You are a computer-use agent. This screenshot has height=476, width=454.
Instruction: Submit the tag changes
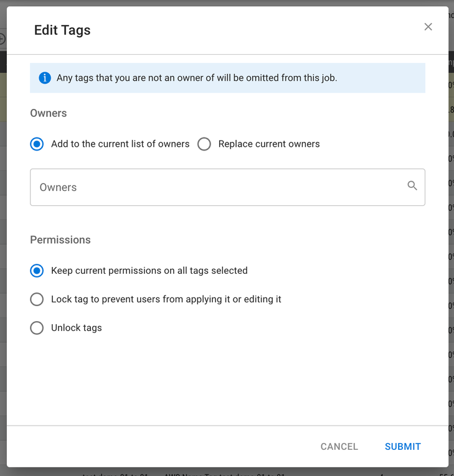pos(403,447)
